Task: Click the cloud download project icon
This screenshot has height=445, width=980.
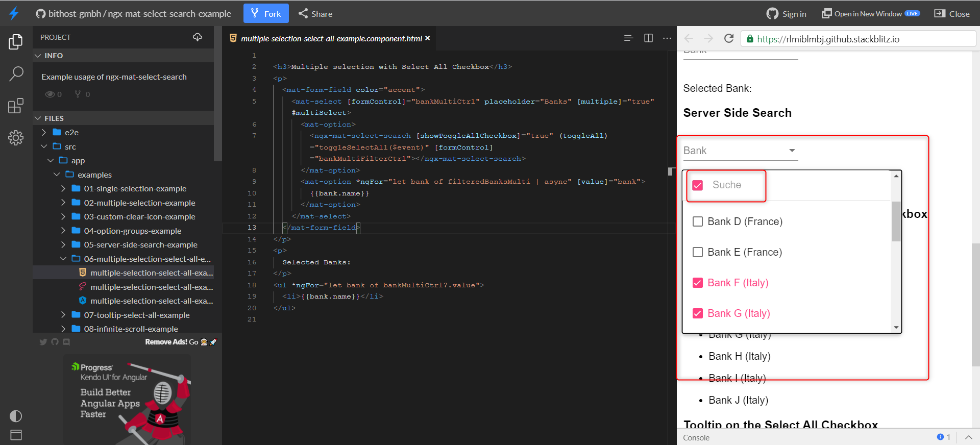Action: tap(198, 37)
